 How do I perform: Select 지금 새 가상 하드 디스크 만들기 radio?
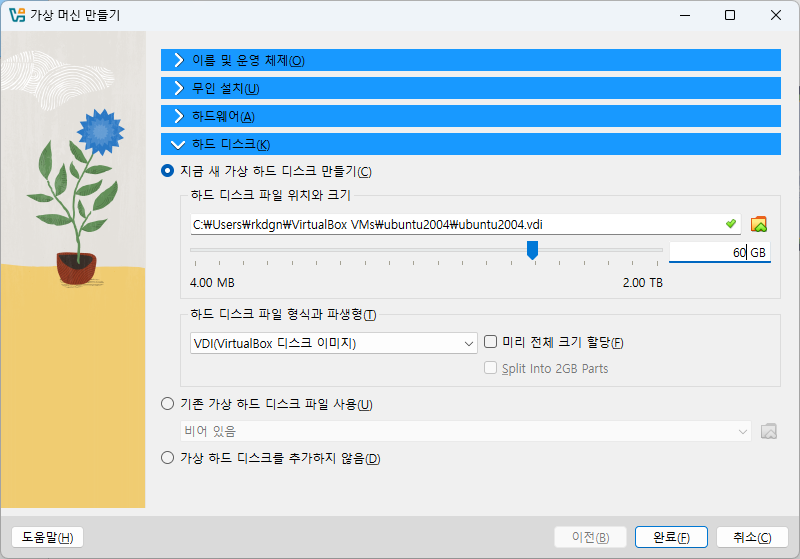tap(167, 171)
